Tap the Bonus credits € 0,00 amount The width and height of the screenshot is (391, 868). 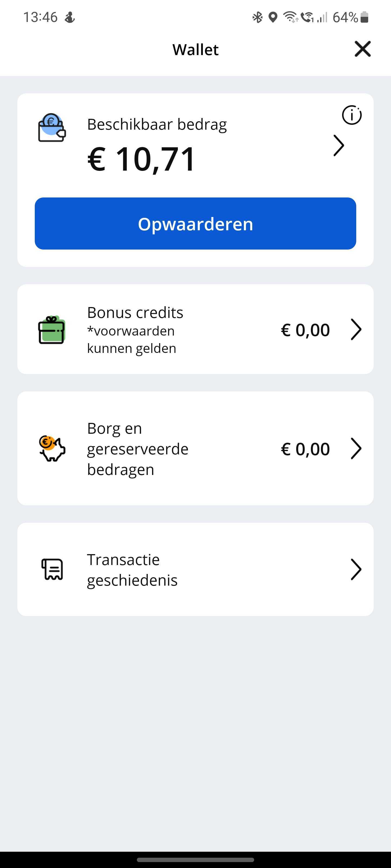click(305, 330)
